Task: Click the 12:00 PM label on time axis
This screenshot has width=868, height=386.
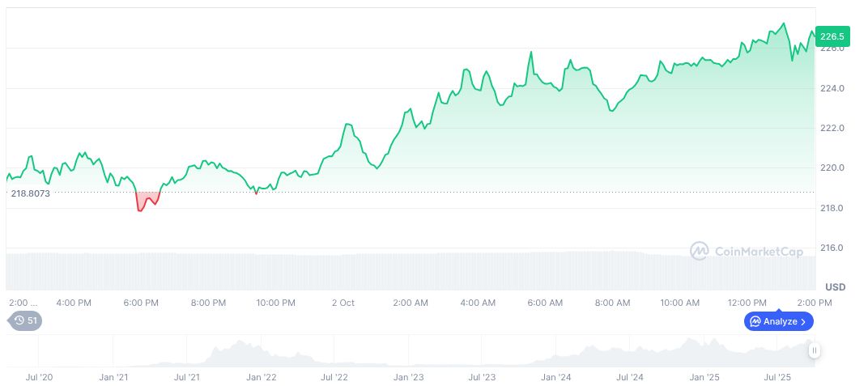Action: [747, 303]
